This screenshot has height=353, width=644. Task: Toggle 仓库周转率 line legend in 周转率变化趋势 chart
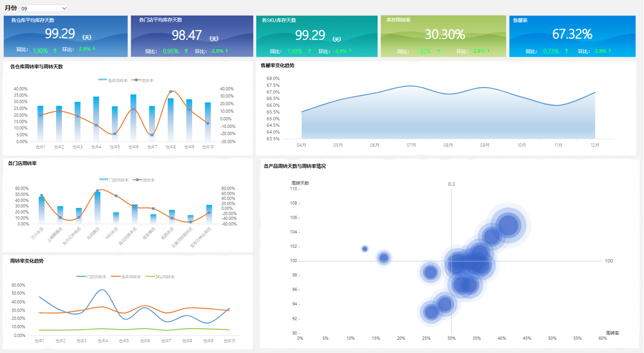click(126, 277)
